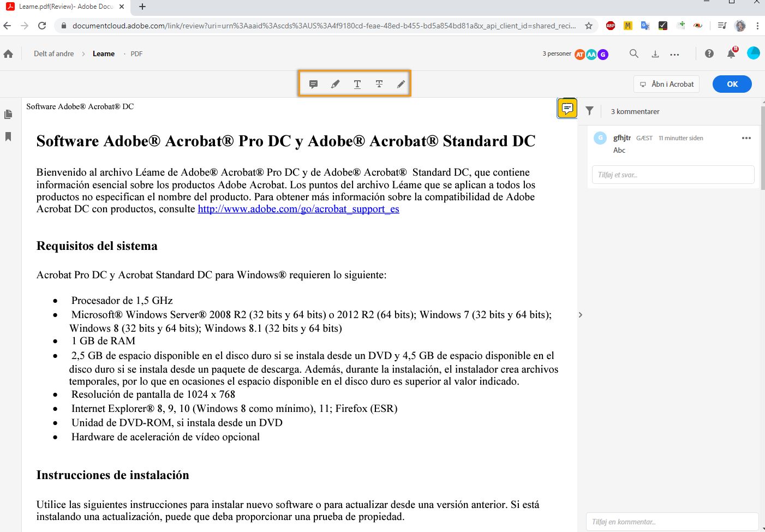Open the yellow M extension
This screenshot has width=765, height=532.
(628, 26)
